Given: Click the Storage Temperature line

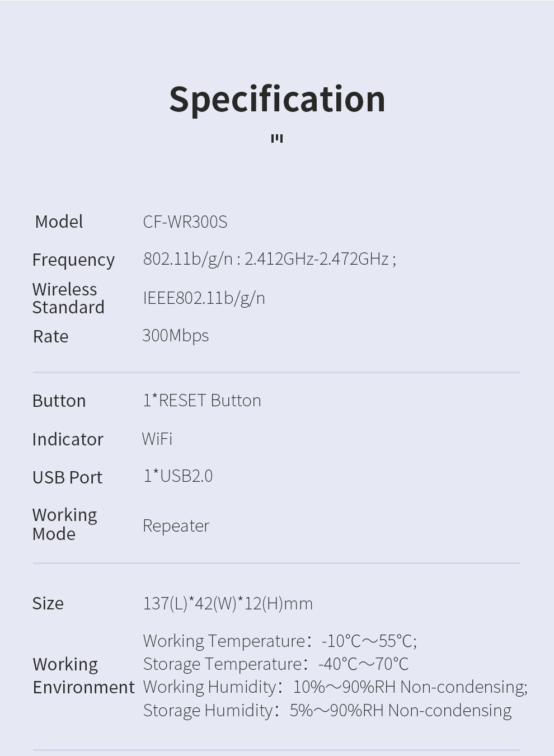Looking at the screenshot, I should click(276, 664).
